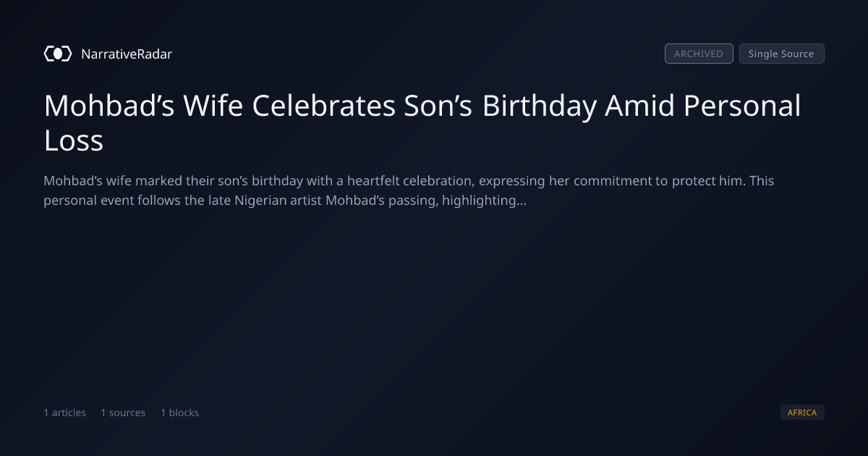Open the Mohbad's Wife Celebrates headline

coord(422,123)
